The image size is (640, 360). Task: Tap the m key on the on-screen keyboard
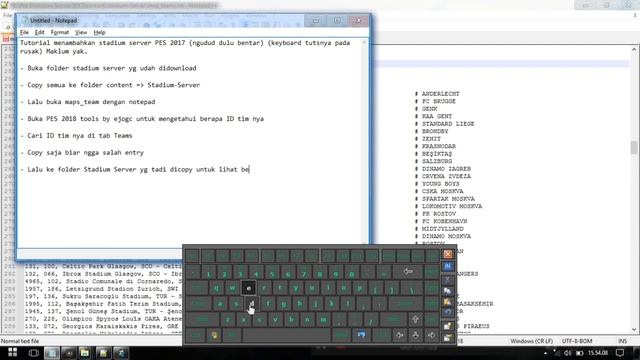pos(323,319)
